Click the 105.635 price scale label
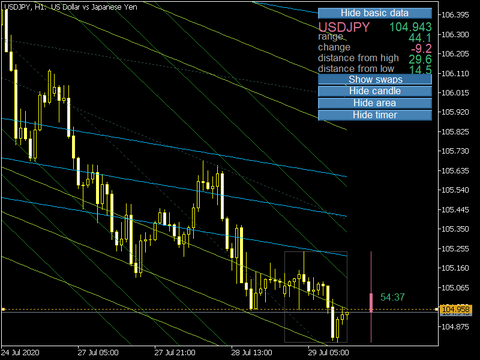This screenshot has height=360, width=480. point(455,171)
